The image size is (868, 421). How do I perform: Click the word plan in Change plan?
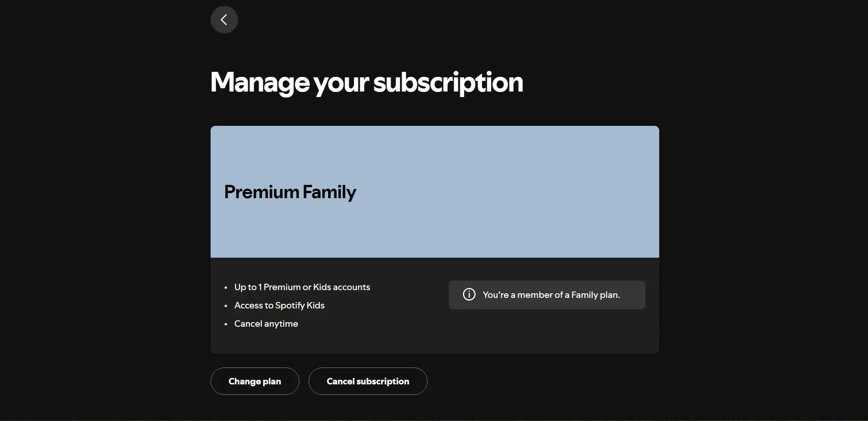coord(272,381)
